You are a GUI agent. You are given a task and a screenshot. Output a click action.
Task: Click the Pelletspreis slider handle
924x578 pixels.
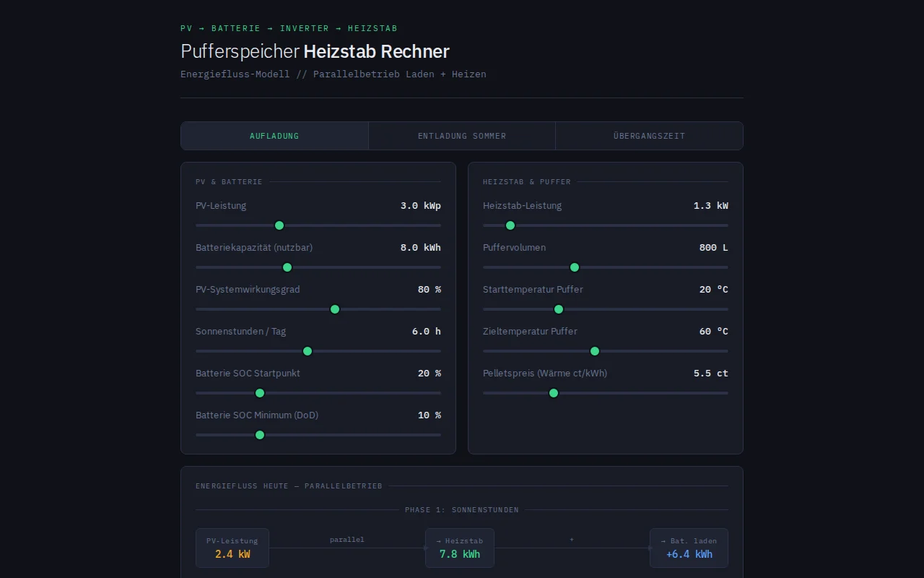coord(554,393)
